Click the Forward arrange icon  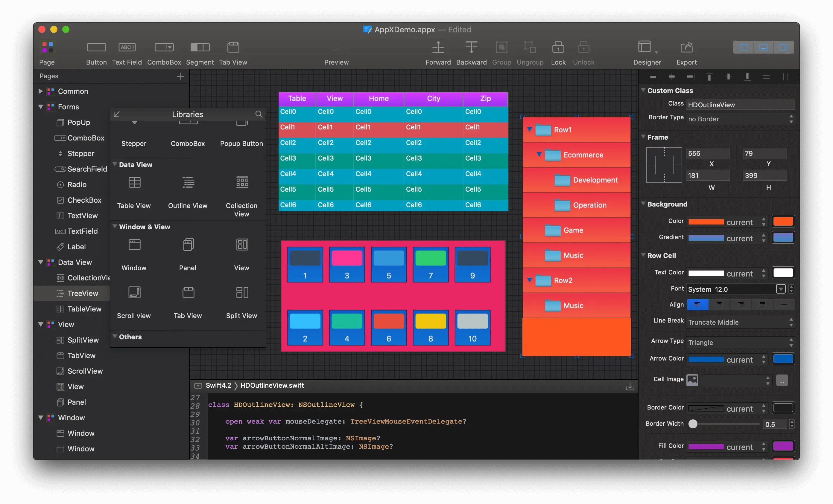438,48
